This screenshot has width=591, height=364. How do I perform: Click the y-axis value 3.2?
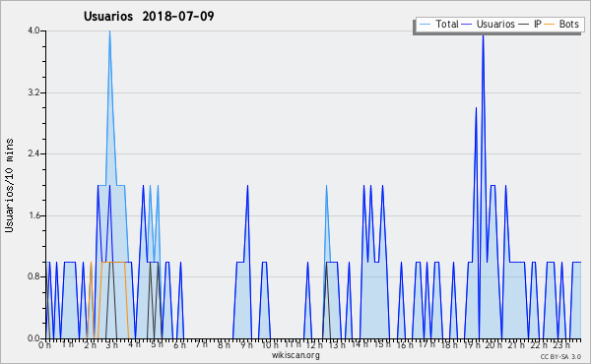tap(33, 92)
